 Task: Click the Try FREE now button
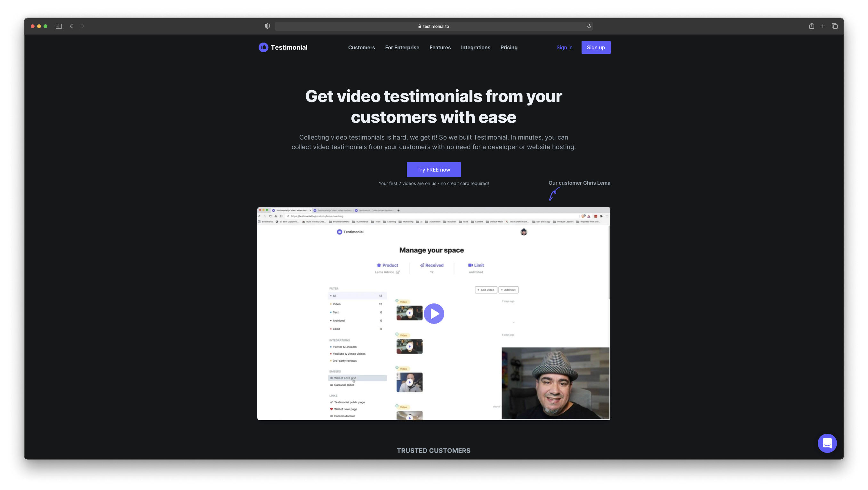(434, 170)
